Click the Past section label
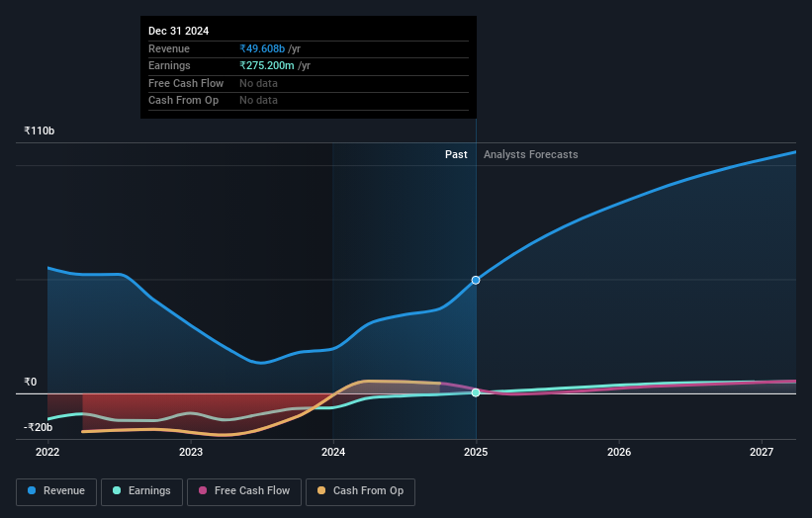This screenshot has width=812, height=518. 456,154
